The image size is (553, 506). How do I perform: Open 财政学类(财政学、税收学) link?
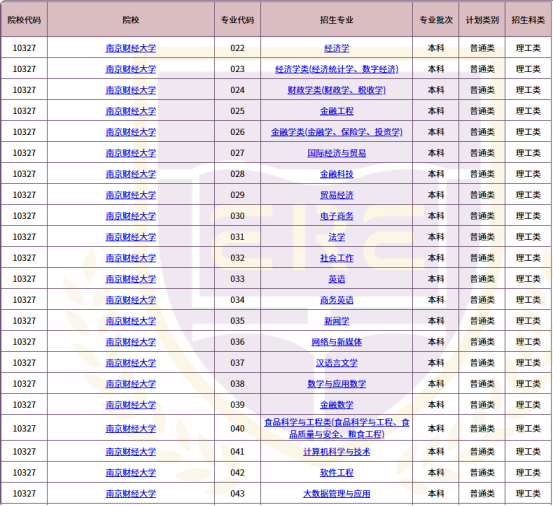pos(336,90)
